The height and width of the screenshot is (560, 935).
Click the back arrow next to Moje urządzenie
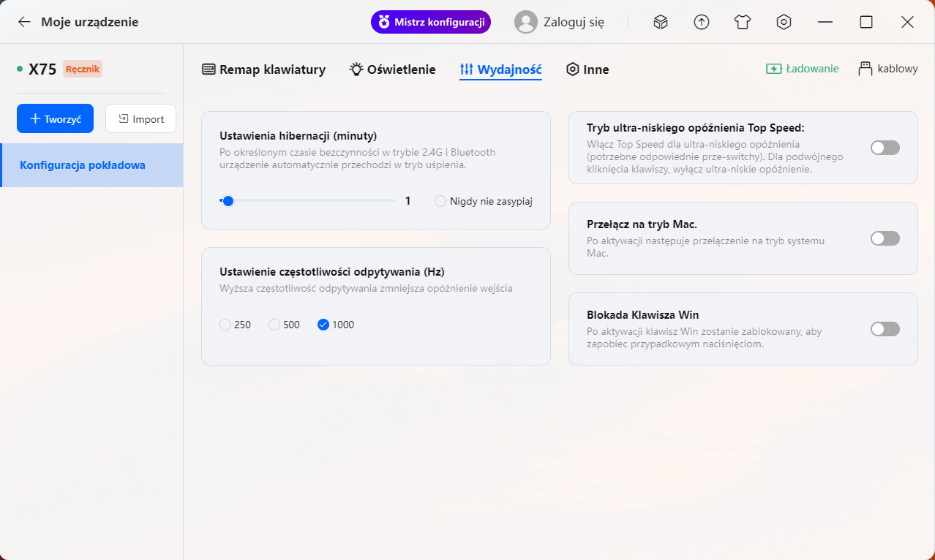point(24,22)
